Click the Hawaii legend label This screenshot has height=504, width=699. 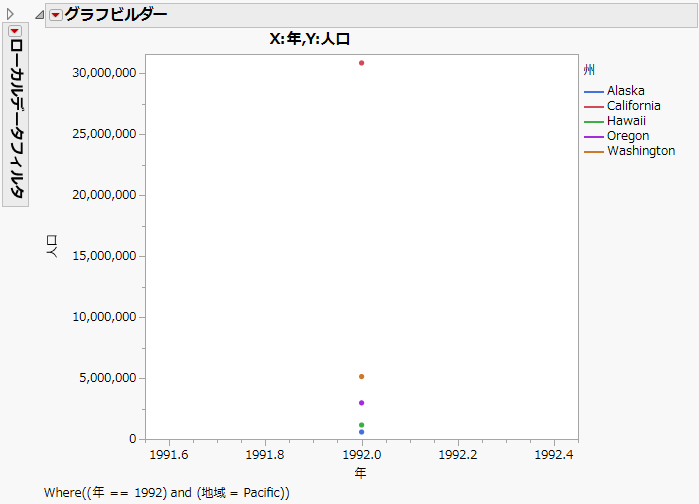(x=626, y=121)
